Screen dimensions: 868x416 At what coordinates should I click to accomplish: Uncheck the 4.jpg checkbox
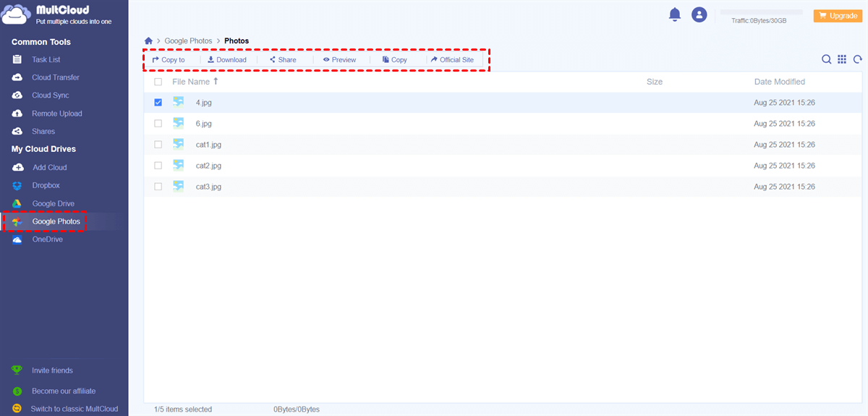[158, 103]
